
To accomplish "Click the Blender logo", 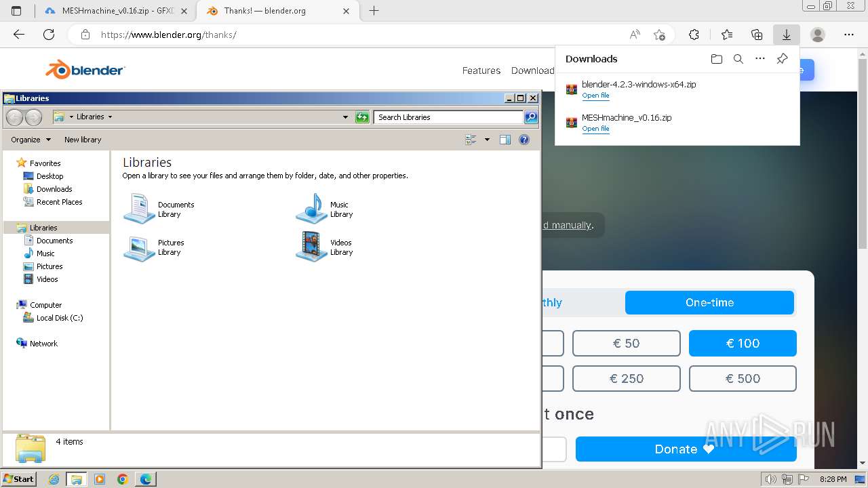I will 85,69.
